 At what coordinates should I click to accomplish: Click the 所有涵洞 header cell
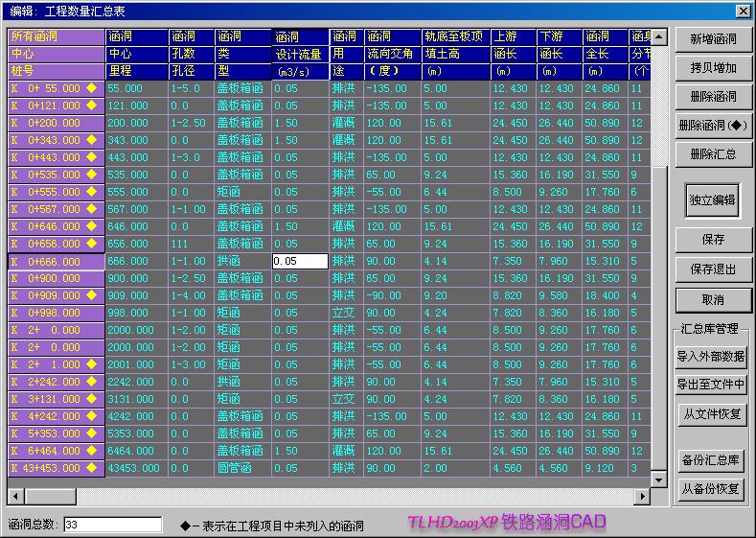[57, 36]
